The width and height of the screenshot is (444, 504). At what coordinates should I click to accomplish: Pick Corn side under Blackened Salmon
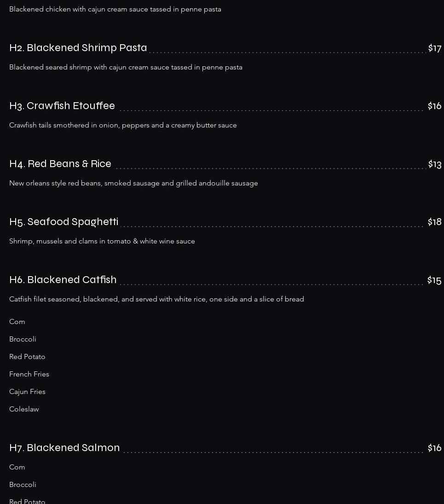click(x=17, y=467)
